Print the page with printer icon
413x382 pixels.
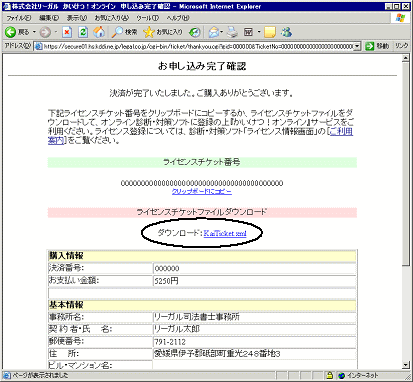(232, 32)
